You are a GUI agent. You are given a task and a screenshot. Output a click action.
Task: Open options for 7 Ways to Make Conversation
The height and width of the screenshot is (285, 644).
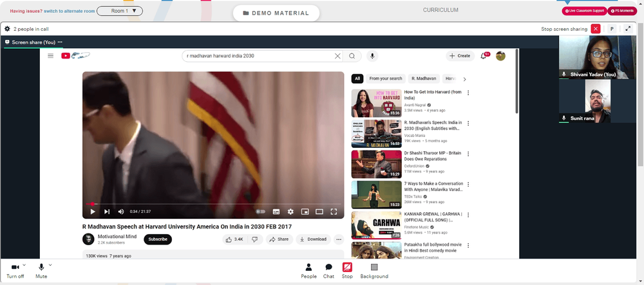(468, 184)
